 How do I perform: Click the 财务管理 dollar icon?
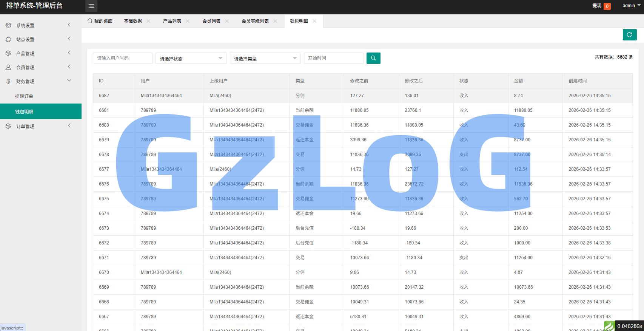(x=8, y=81)
